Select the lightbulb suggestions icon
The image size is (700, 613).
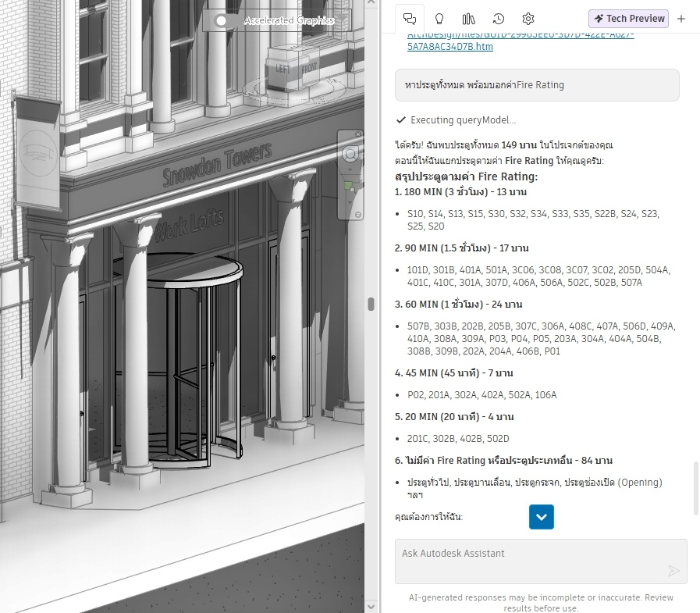pyautogui.click(x=440, y=19)
